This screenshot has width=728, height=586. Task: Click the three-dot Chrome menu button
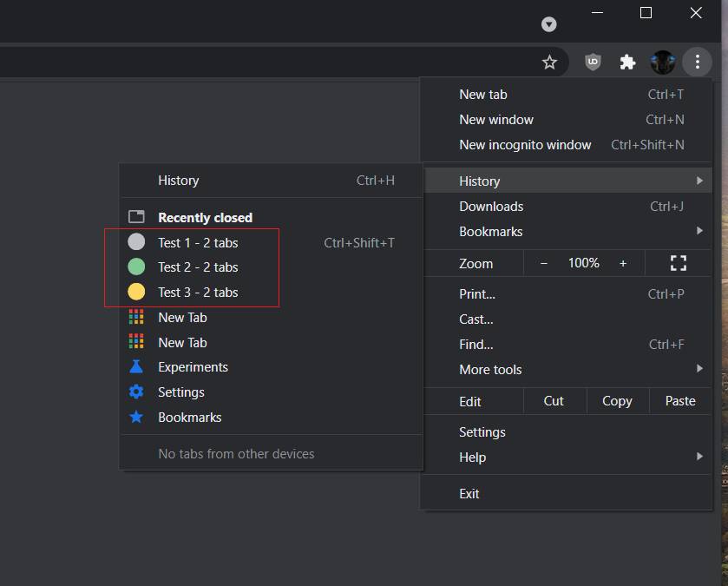pos(698,62)
